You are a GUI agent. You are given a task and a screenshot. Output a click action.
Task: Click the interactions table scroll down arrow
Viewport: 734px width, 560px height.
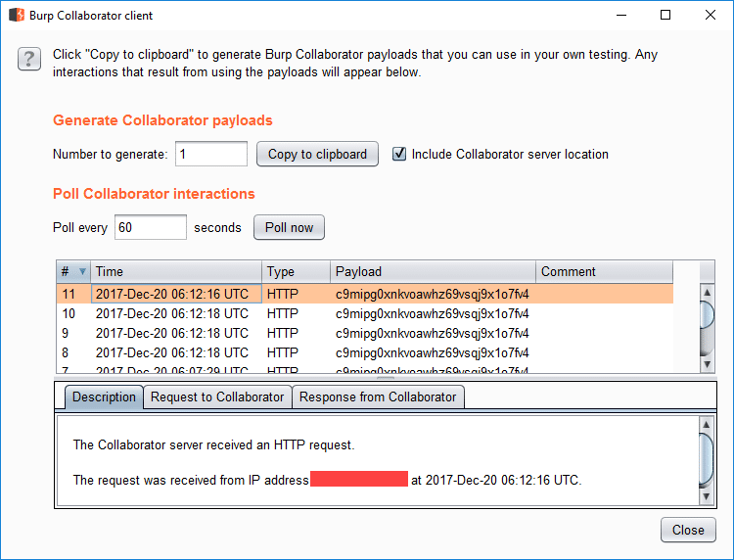coord(707,364)
